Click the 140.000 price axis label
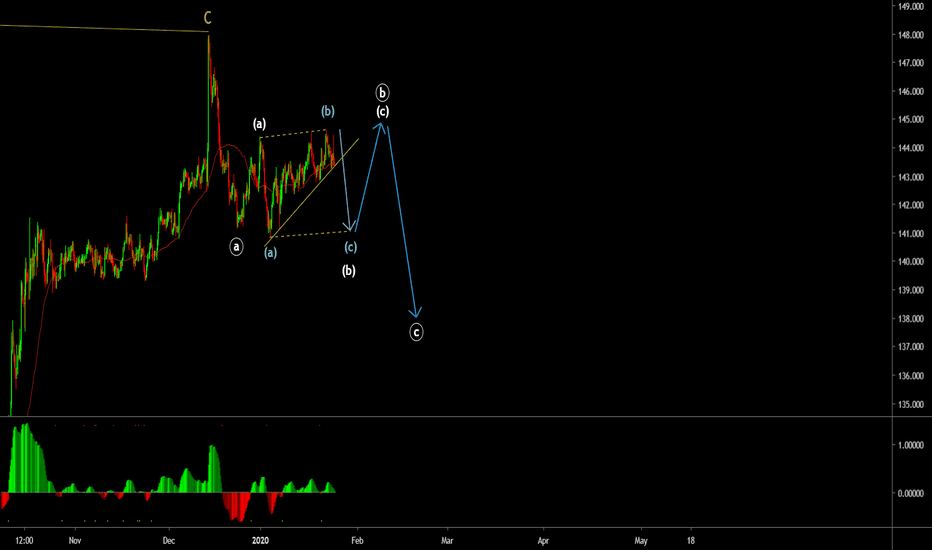The image size is (932, 550). (x=911, y=262)
